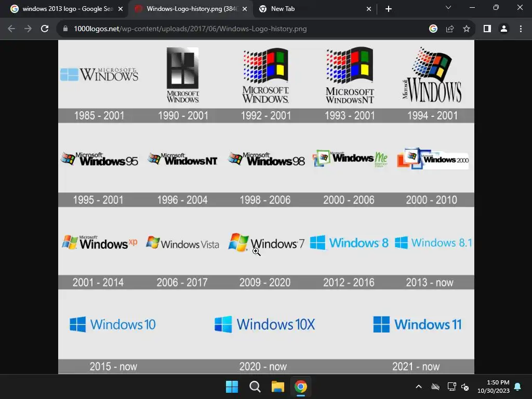Switch to the New Tab tab
The height and width of the screenshot is (399, 532).
(315, 9)
